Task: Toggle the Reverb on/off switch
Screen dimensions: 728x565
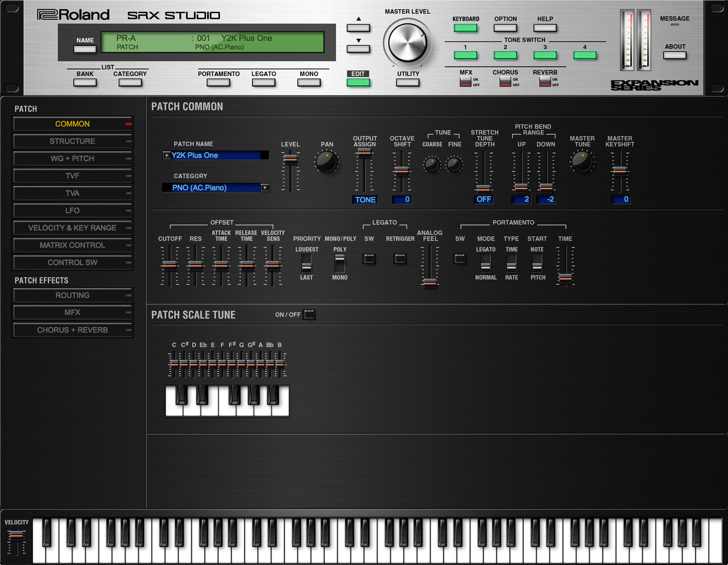Action: (545, 82)
